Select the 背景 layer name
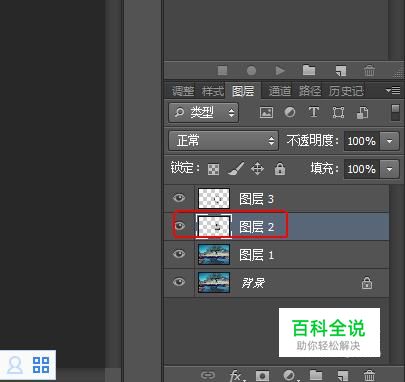The image size is (405, 382). tap(253, 283)
